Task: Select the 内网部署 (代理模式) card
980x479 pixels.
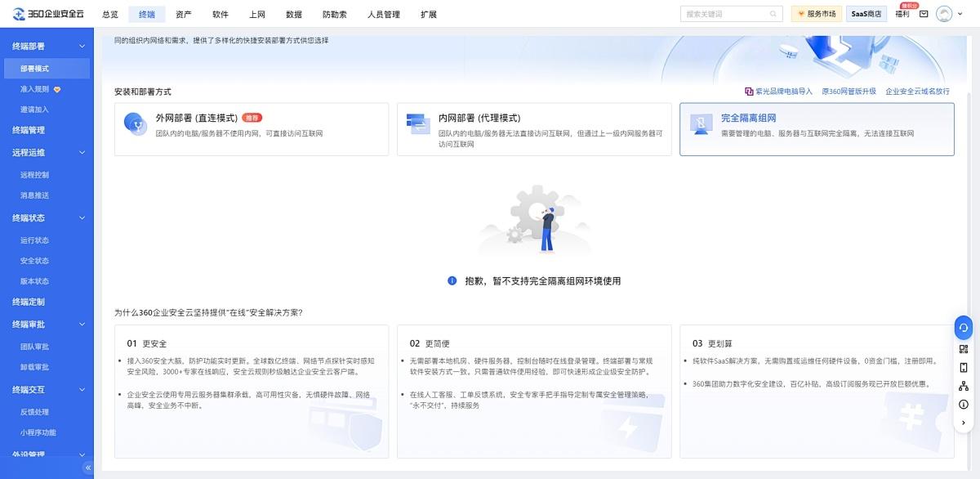Action: click(x=534, y=129)
